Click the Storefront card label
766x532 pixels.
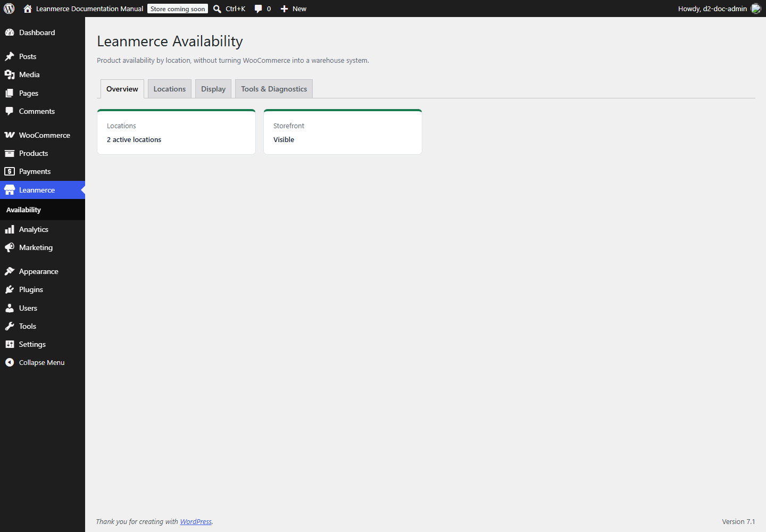point(289,126)
